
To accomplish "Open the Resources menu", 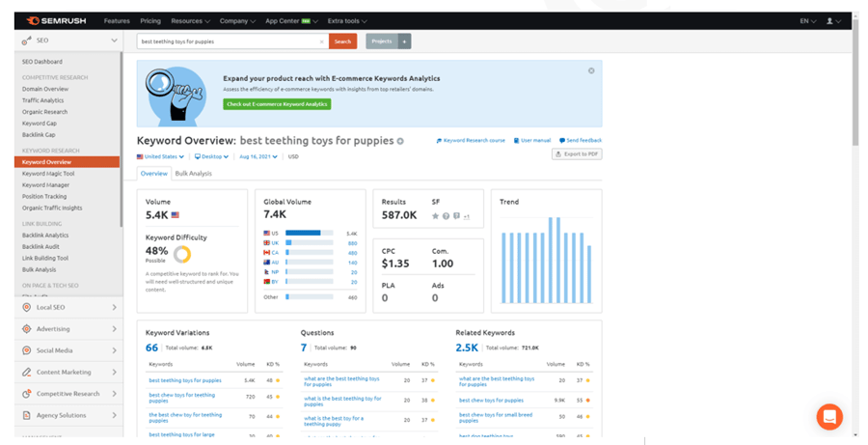I will pos(190,21).
